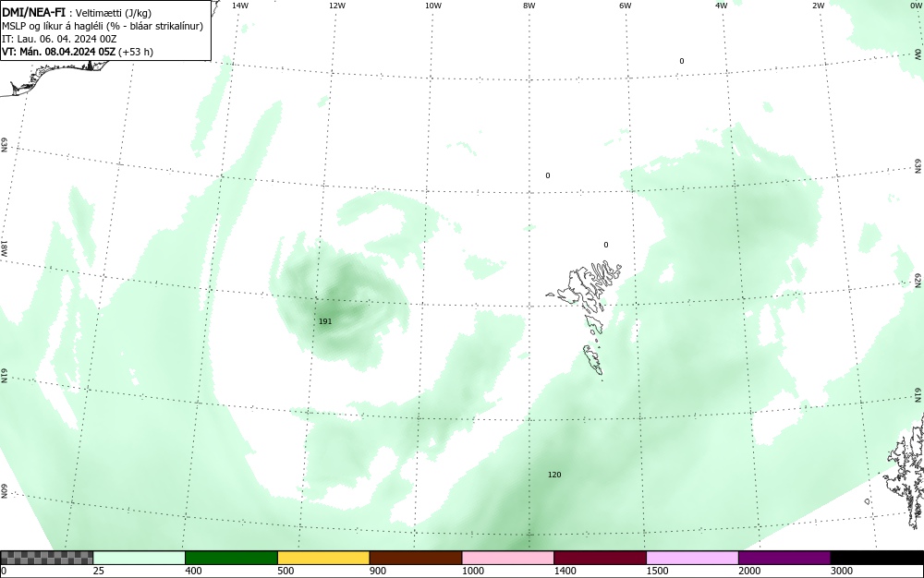924x578 pixels.
Task: Click the legend tick value 2000
Action: click(x=749, y=571)
